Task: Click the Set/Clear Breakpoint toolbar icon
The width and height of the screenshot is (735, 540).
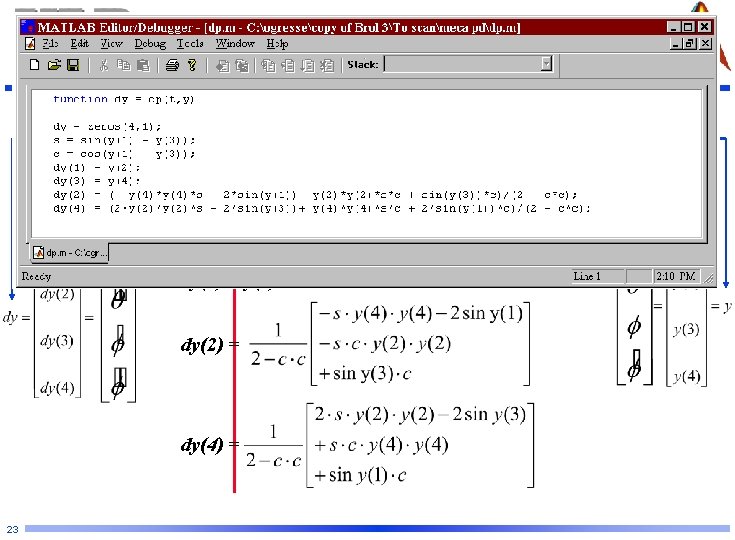Action: [222, 65]
